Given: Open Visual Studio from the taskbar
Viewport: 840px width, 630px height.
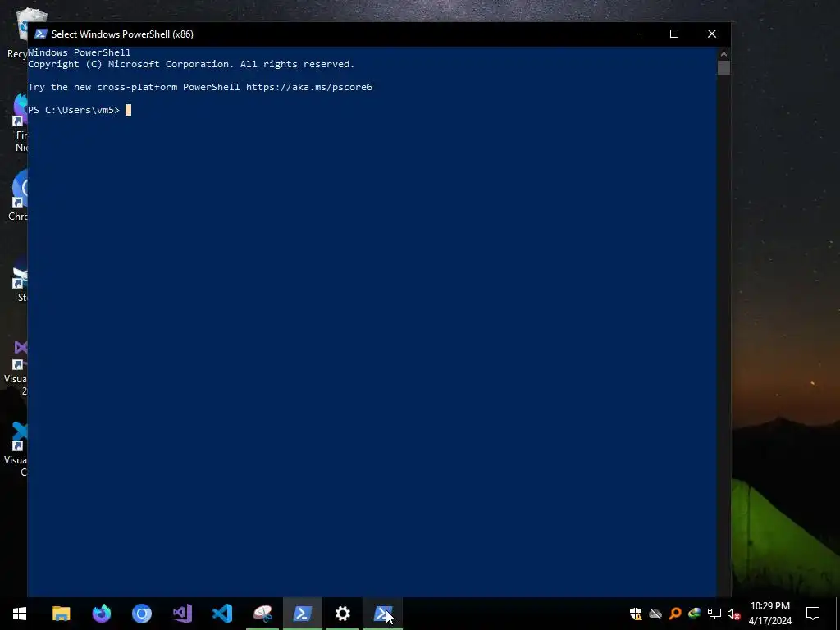Looking at the screenshot, I should click(x=182, y=614).
